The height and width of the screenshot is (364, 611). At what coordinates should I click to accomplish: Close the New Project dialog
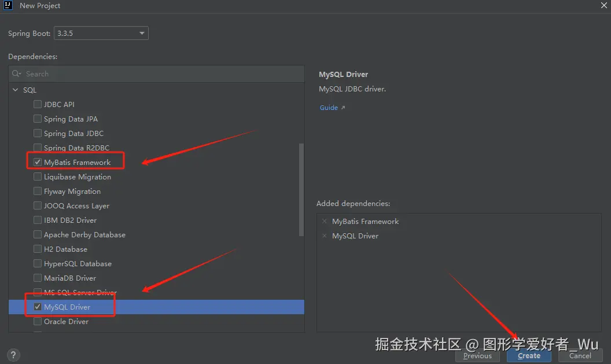click(x=603, y=5)
